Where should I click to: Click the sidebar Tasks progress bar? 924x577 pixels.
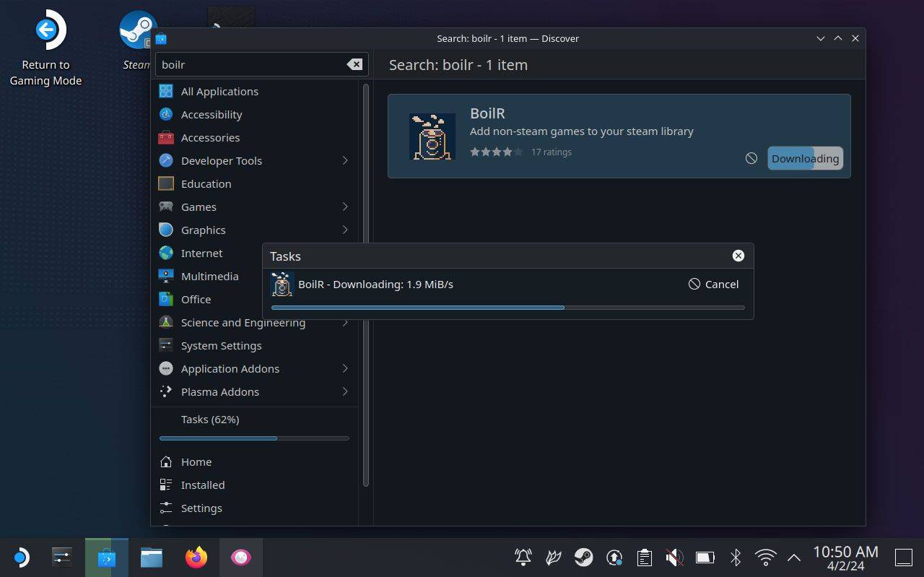pyautogui.click(x=254, y=438)
